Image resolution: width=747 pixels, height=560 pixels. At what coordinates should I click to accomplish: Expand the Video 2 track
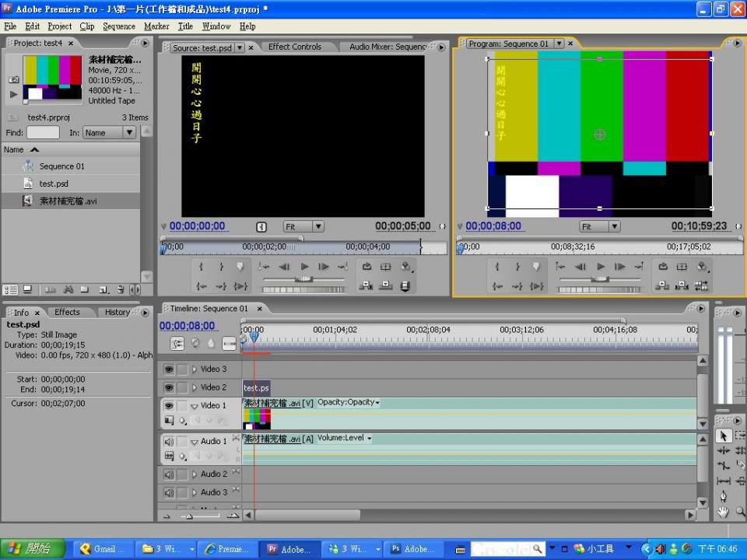(x=195, y=387)
